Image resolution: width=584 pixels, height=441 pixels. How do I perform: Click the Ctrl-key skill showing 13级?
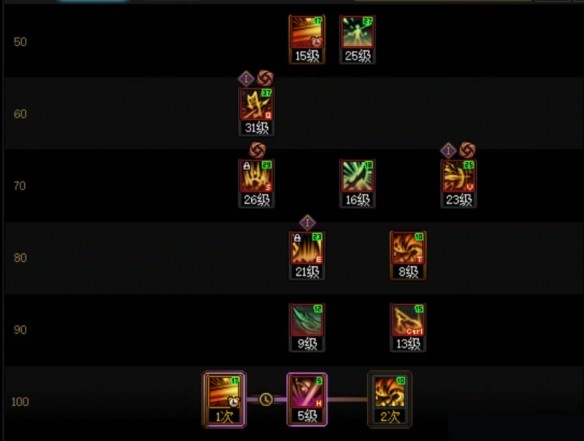408,327
